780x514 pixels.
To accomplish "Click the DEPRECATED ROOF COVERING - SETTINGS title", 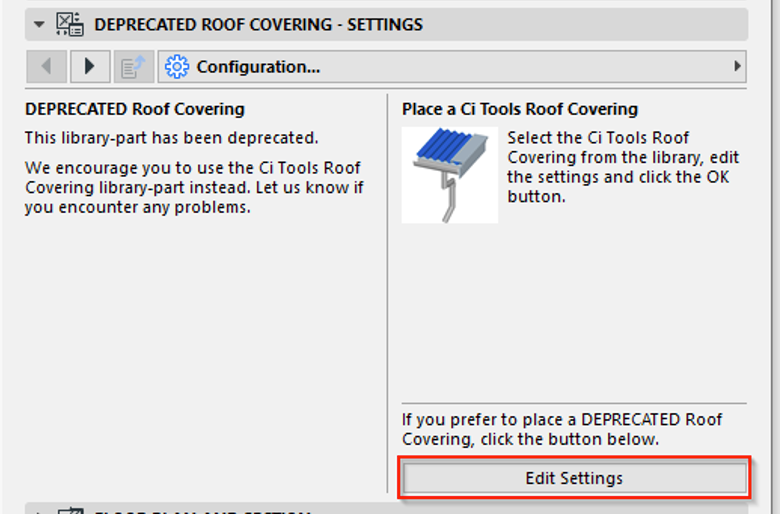I will [258, 24].
